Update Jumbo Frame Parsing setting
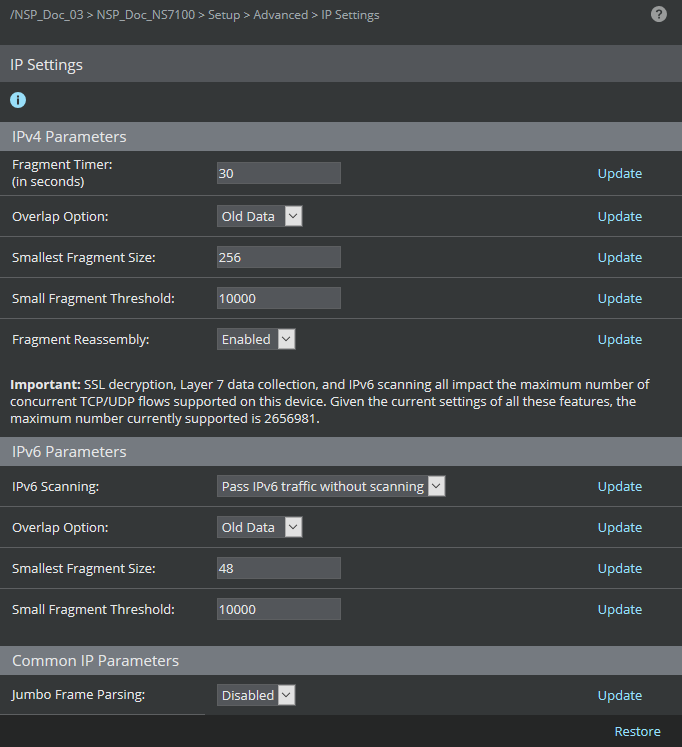Image resolution: width=682 pixels, height=747 pixels. [620, 695]
